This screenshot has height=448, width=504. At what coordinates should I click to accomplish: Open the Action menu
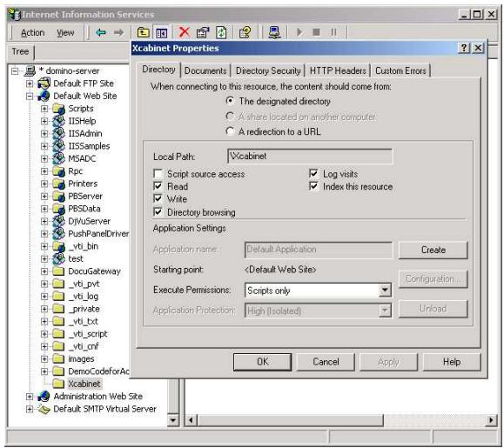(x=32, y=32)
